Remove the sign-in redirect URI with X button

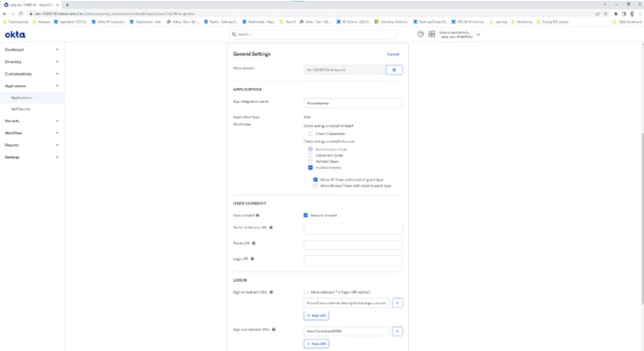click(397, 303)
